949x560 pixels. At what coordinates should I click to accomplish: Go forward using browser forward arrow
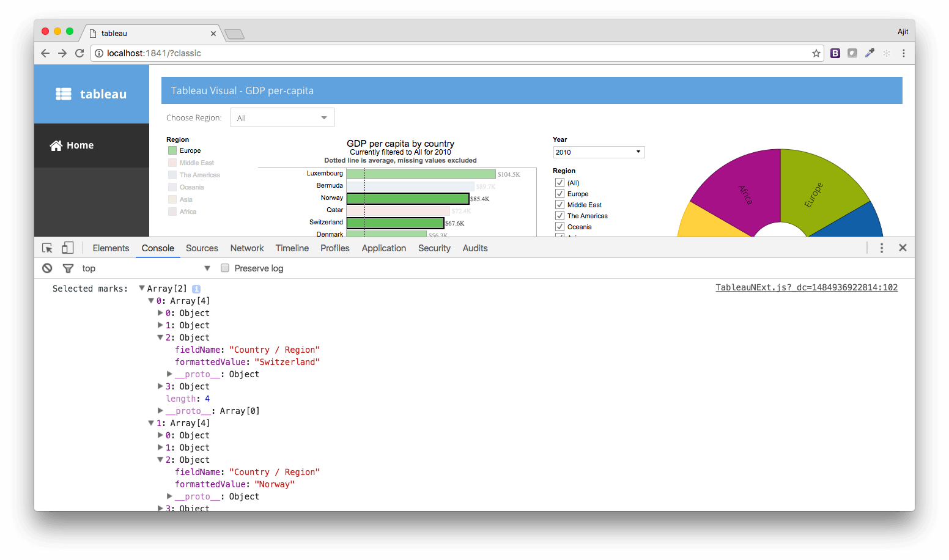click(62, 53)
